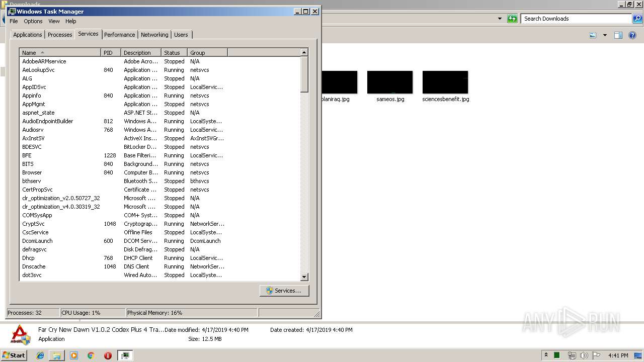Select the aspnet_state service
Image resolution: width=644 pixels, height=362 pixels.
pos(160,113)
